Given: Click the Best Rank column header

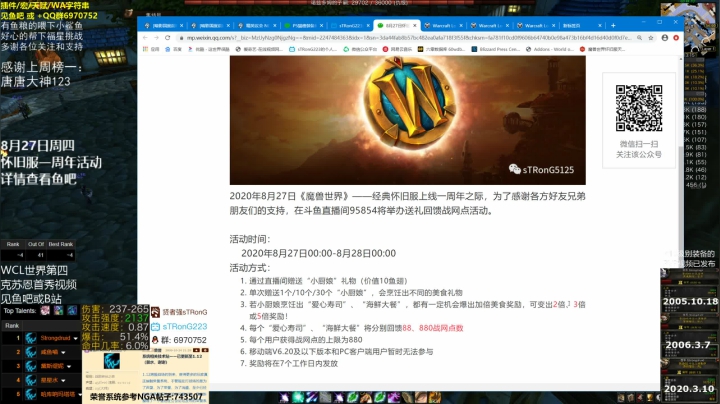Looking at the screenshot, I should click(x=61, y=244).
